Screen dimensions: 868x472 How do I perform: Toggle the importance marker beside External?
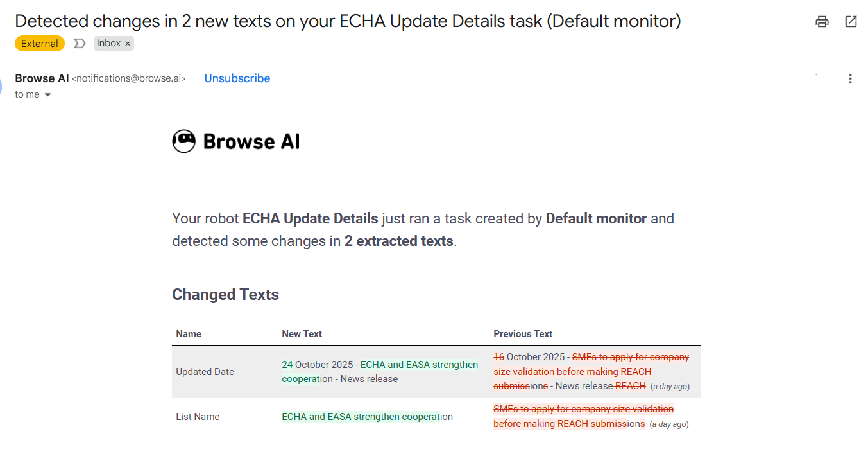pyautogui.click(x=80, y=44)
